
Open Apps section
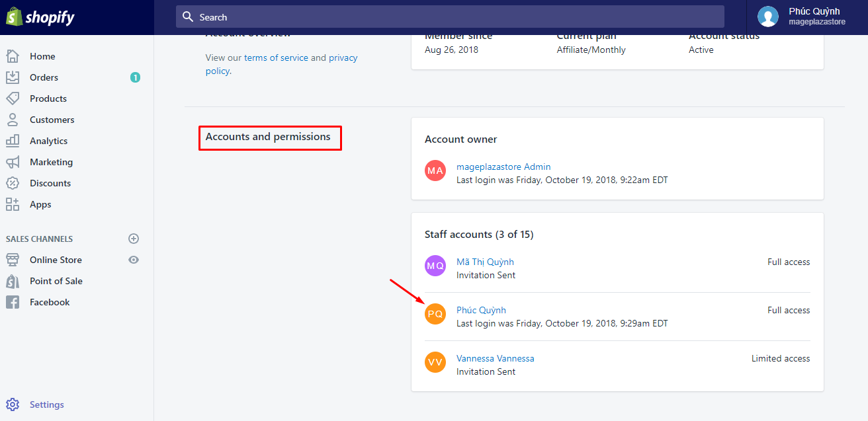pyautogui.click(x=40, y=204)
